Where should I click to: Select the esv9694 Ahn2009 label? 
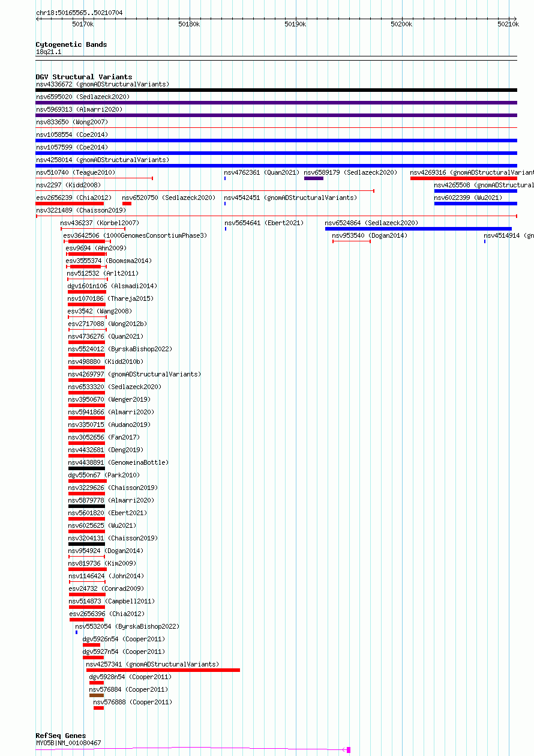click(96, 248)
